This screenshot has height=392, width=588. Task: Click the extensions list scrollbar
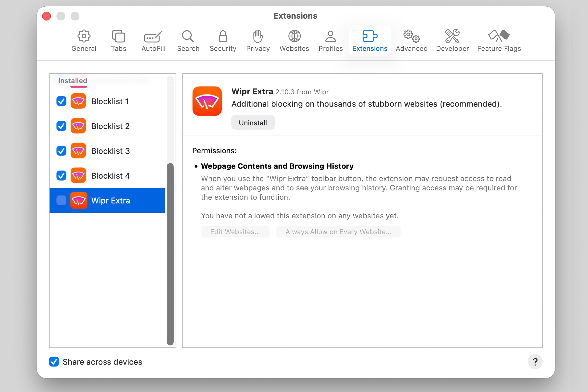(x=170, y=254)
